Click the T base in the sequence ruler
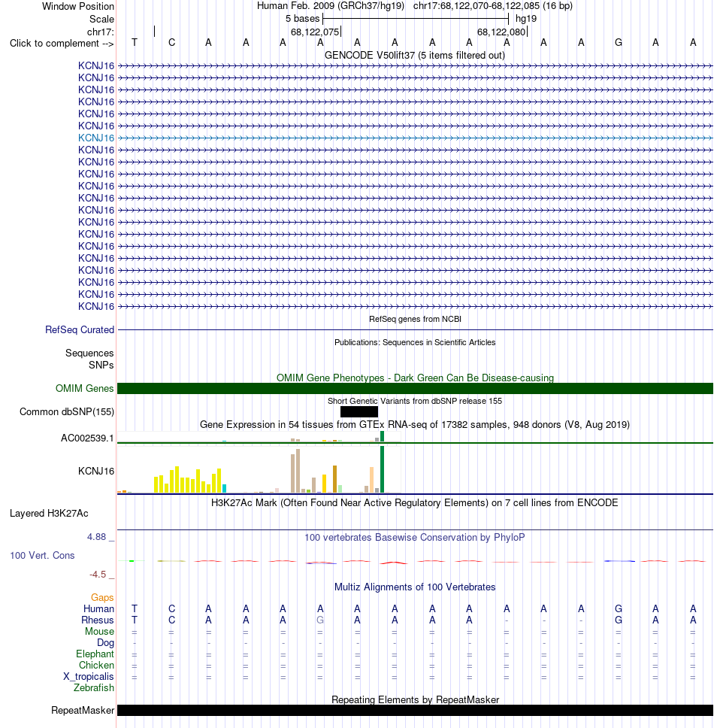 (135, 42)
